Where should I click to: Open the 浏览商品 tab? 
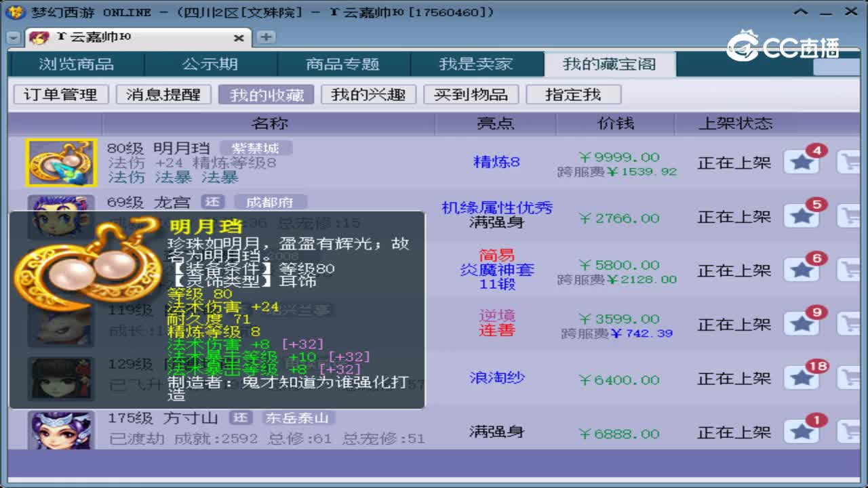pos(76,64)
